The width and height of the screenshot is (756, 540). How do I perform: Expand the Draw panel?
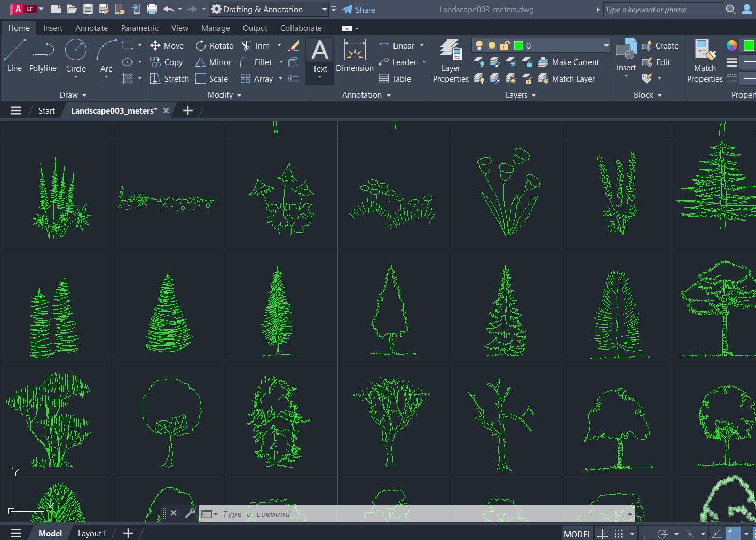(73, 94)
